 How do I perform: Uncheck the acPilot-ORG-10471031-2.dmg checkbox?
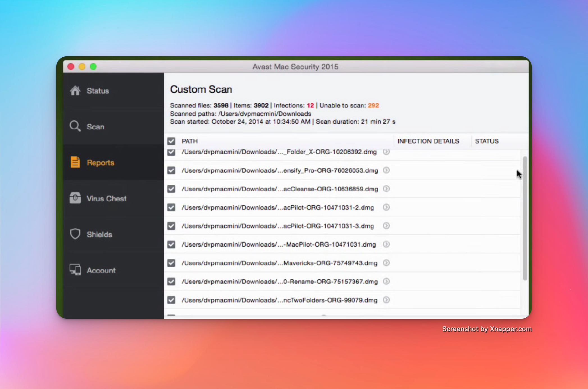point(171,207)
